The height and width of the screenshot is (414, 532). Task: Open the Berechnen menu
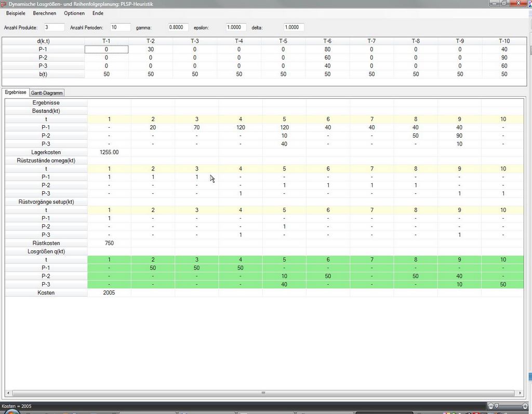point(44,13)
